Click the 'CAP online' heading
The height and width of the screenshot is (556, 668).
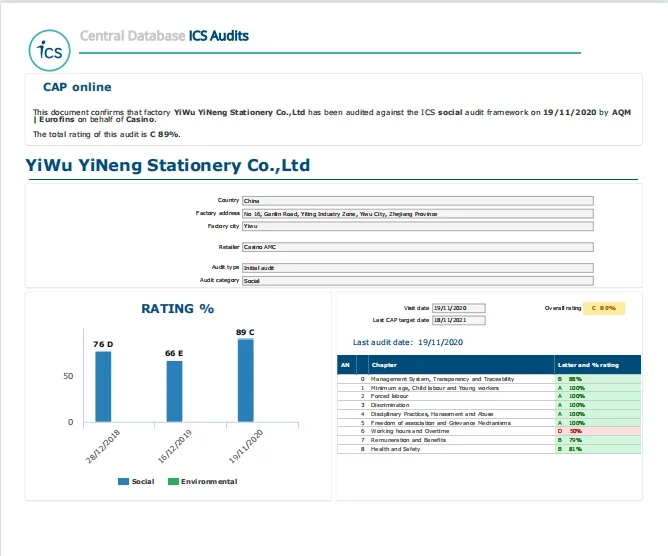coord(77,87)
